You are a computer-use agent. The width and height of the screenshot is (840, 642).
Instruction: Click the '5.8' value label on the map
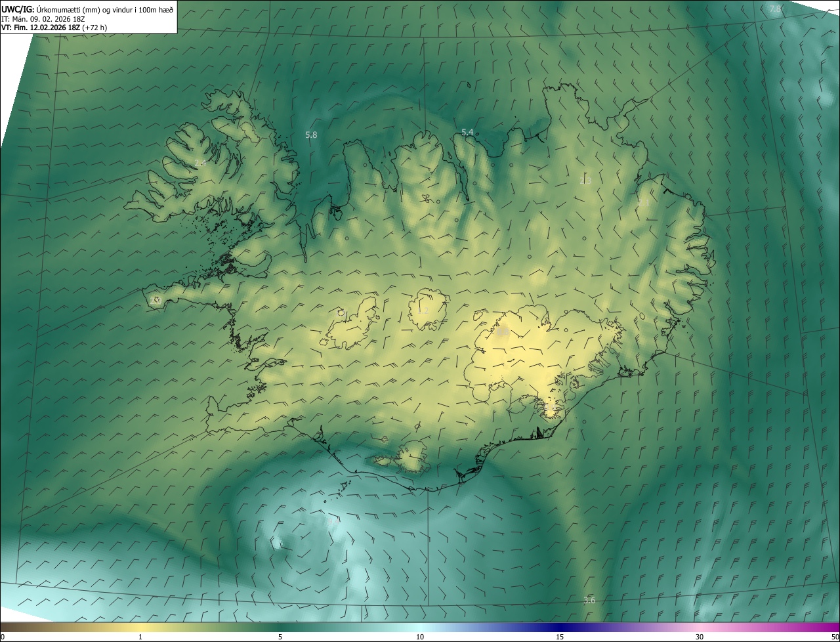tap(311, 135)
